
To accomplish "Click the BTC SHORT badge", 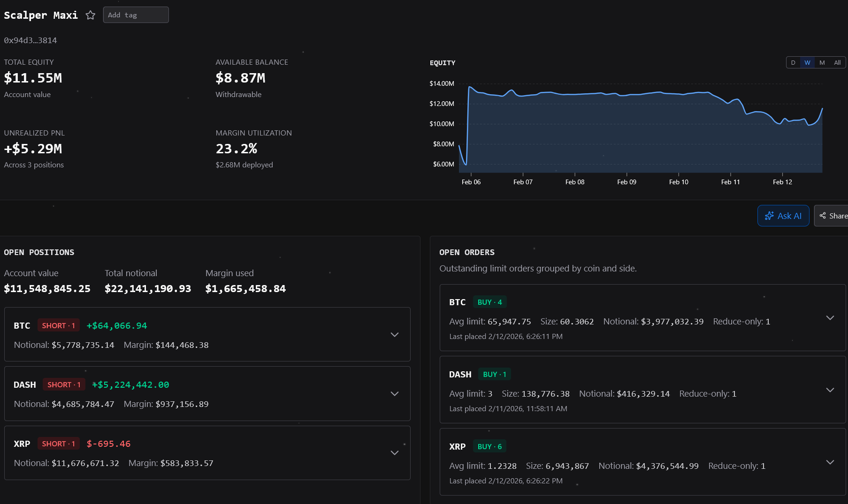I will [58, 325].
